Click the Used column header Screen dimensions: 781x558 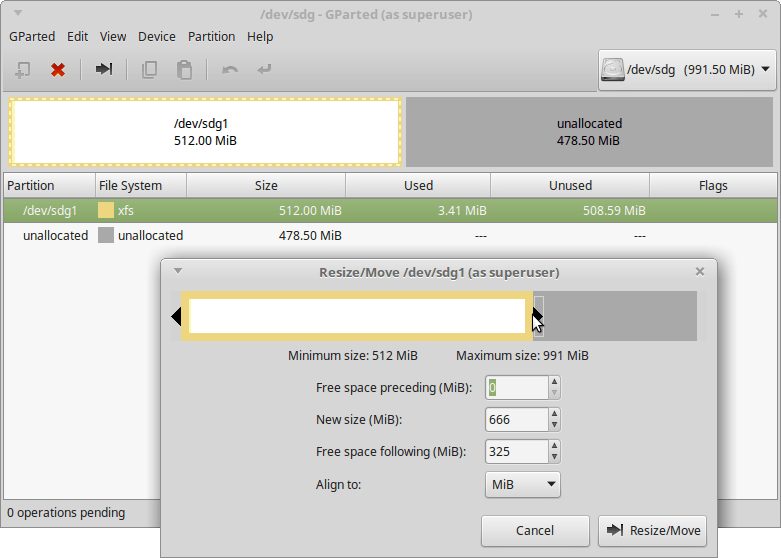(418, 185)
